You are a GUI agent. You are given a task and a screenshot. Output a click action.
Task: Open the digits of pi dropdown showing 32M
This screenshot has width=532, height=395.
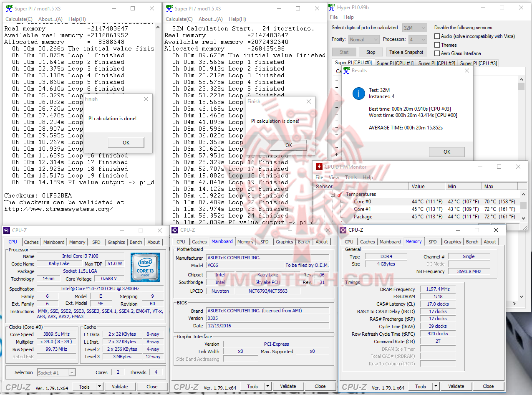pyautogui.click(x=414, y=28)
